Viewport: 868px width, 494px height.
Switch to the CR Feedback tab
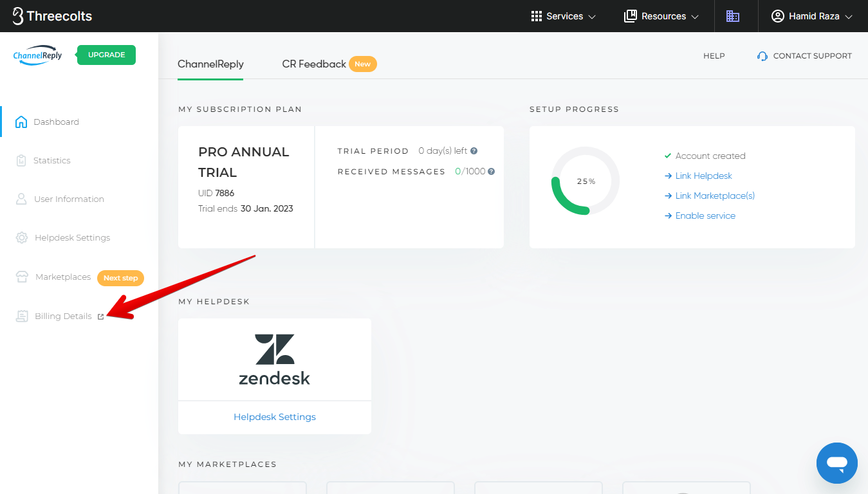314,64
